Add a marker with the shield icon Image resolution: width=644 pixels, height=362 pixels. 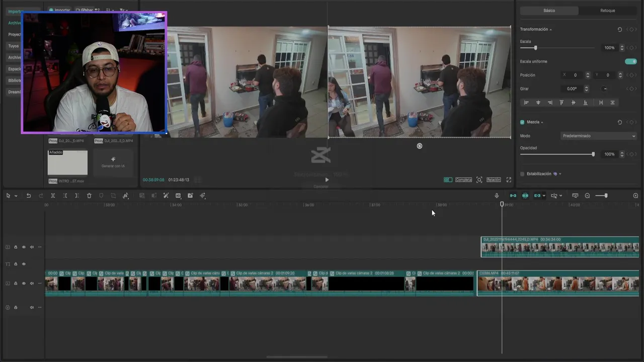pos(101,196)
